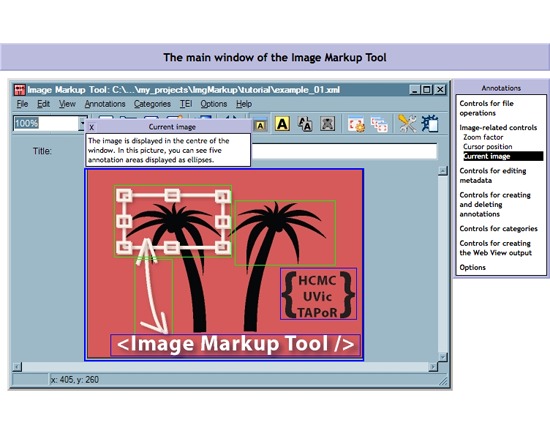Click the Image Markup Tool title bar icon
The image size is (550, 440).
[x=20, y=90]
